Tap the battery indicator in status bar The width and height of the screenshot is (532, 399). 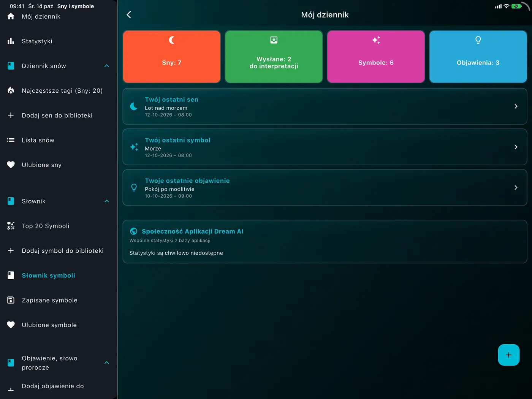517,6
